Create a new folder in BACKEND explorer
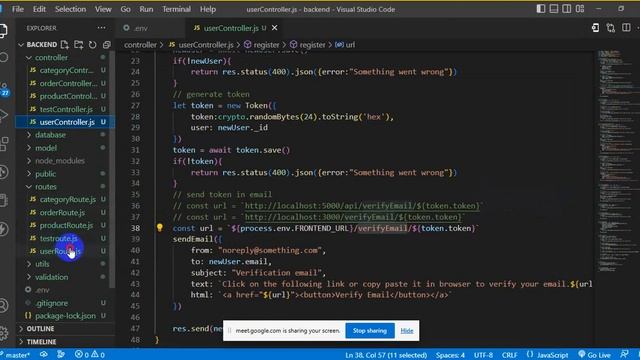640x360 pixels. [78, 44]
